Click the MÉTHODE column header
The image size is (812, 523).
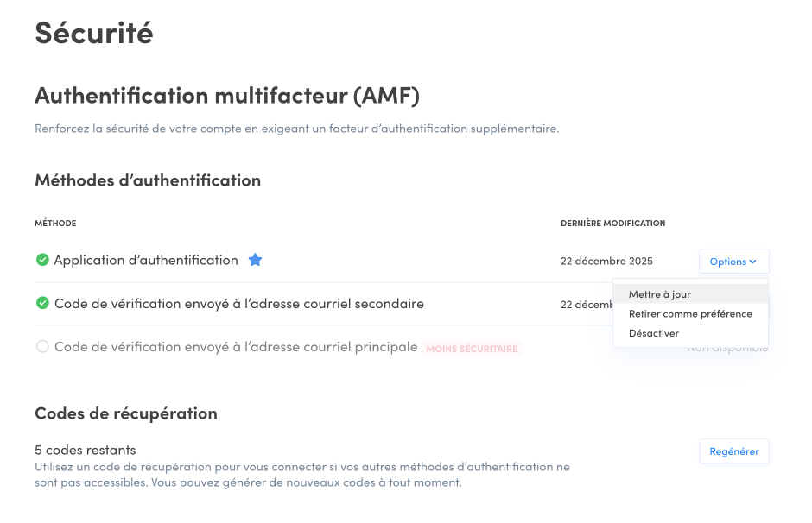55,224
